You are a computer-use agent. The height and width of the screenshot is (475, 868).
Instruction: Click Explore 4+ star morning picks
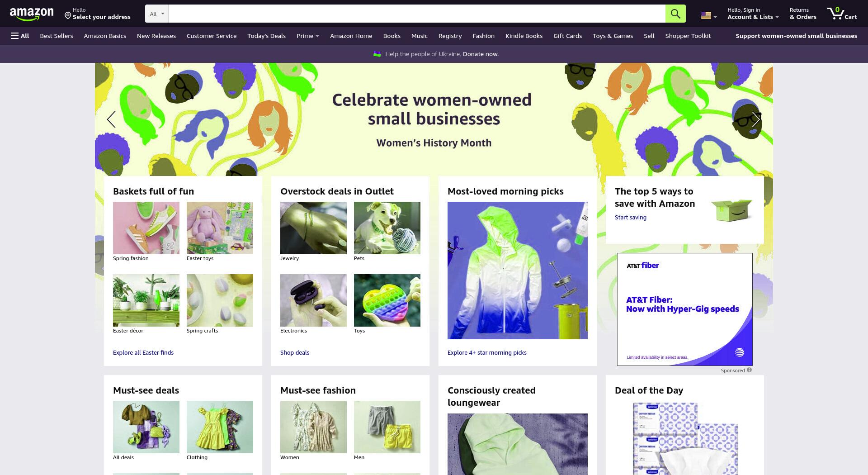point(487,352)
